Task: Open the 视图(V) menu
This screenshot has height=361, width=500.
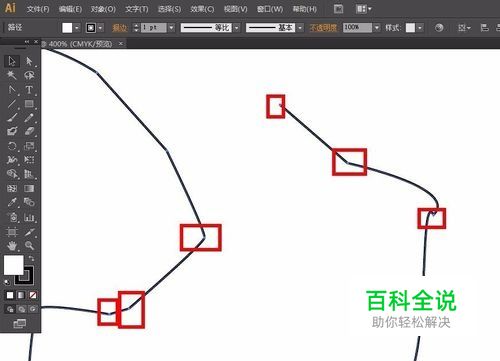Action: 235,9
